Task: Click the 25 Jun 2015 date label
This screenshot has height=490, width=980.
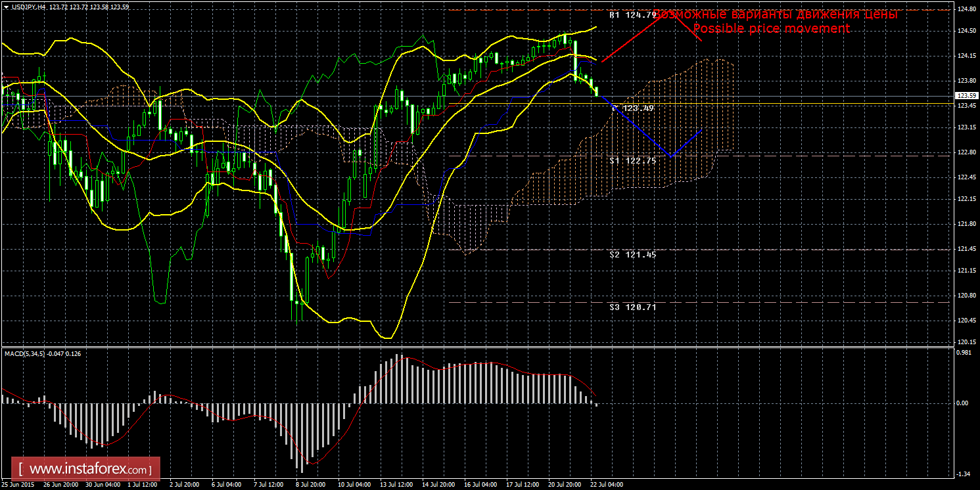Action: [18, 485]
